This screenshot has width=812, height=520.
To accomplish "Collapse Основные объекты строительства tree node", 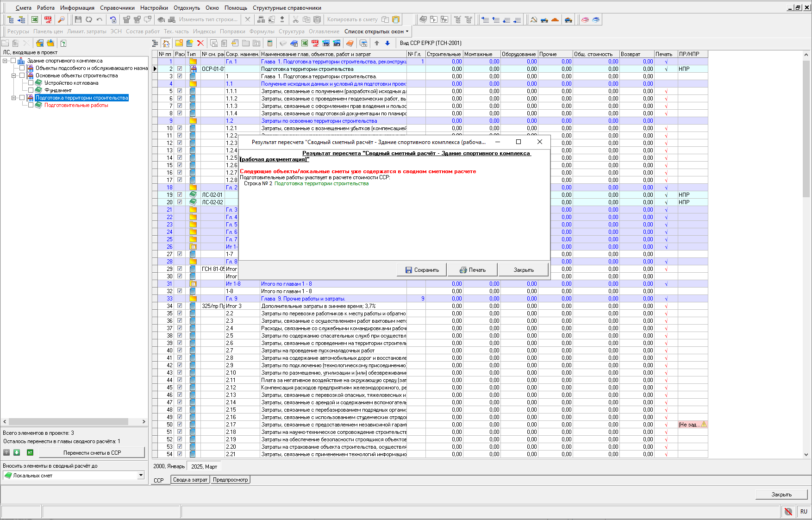I will [x=13, y=75].
